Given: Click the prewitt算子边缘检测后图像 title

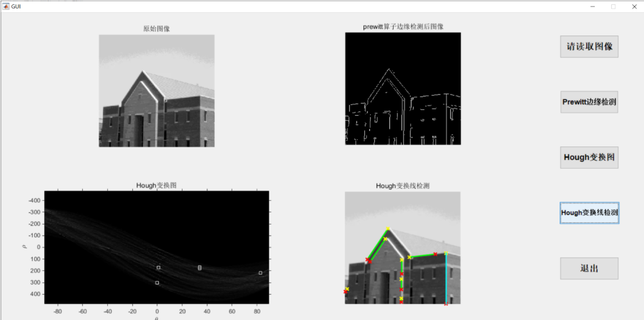Looking at the screenshot, I should tap(403, 27).
